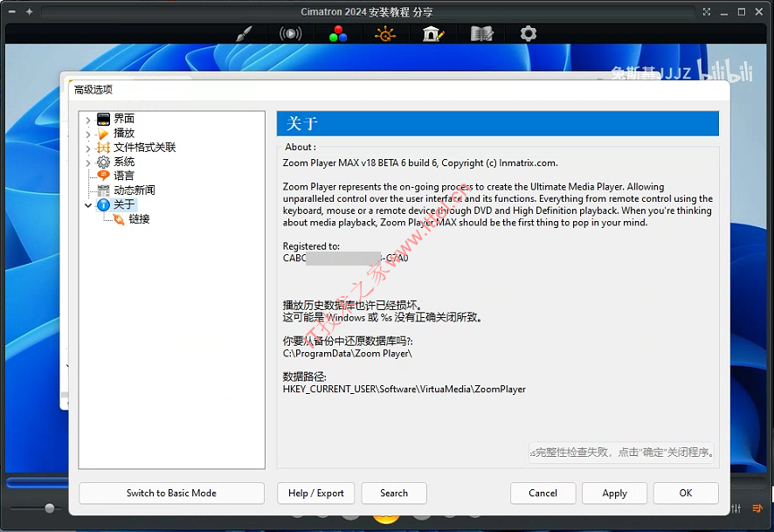Click the Search button
Image resolution: width=774 pixels, height=532 pixels.
click(x=394, y=493)
